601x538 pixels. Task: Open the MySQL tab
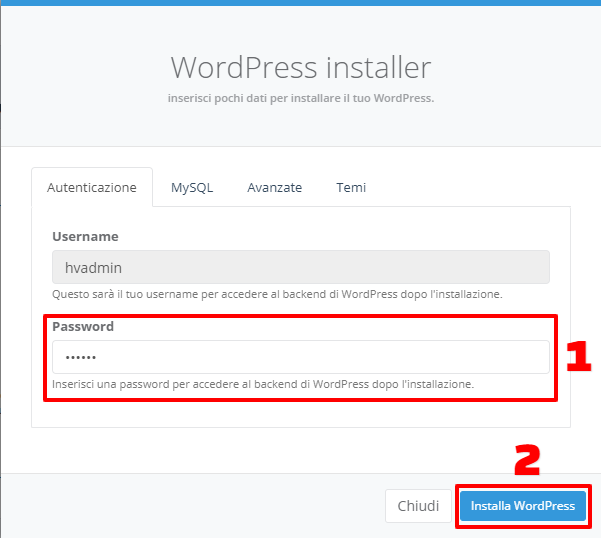click(x=192, y=187)
